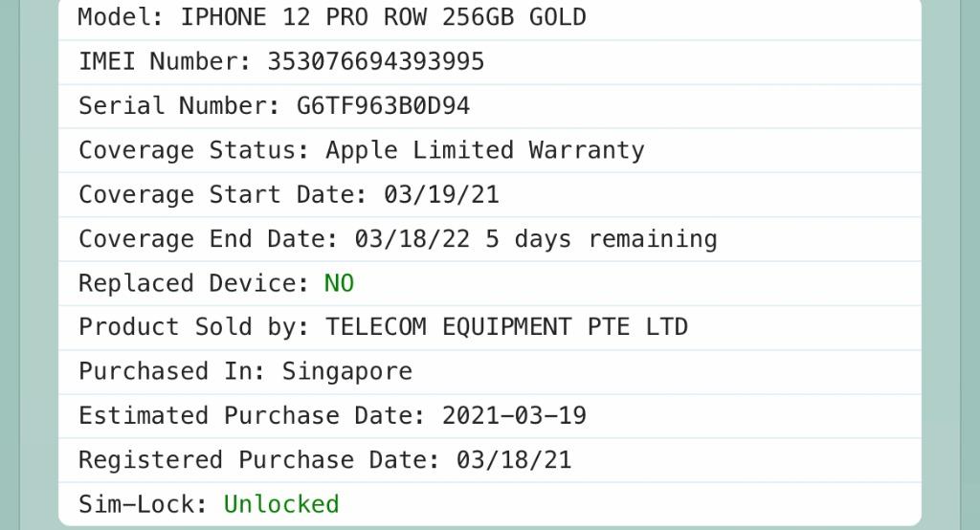Select the coverage start date 03/19/21

[441, 195]
